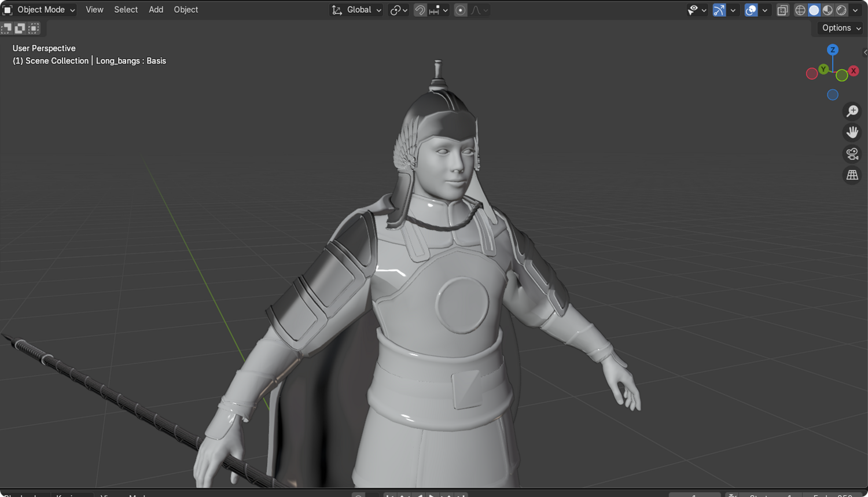
Task: Open the View menu
Action: (x=94, y=10)
